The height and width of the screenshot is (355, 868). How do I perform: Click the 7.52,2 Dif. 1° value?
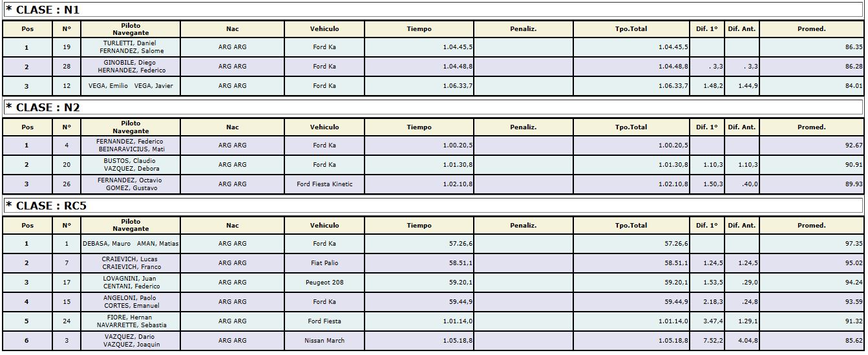pos(714,341)
